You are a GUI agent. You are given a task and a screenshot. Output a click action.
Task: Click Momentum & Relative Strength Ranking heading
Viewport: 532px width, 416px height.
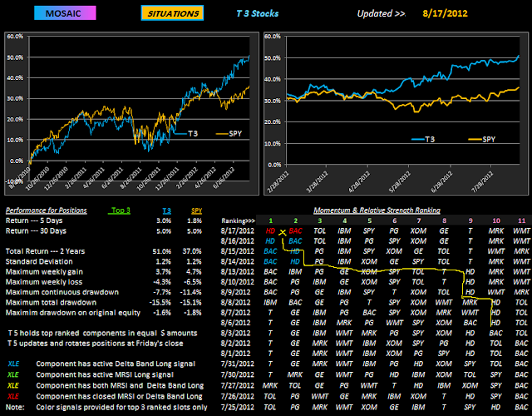[x=377, y=210]
